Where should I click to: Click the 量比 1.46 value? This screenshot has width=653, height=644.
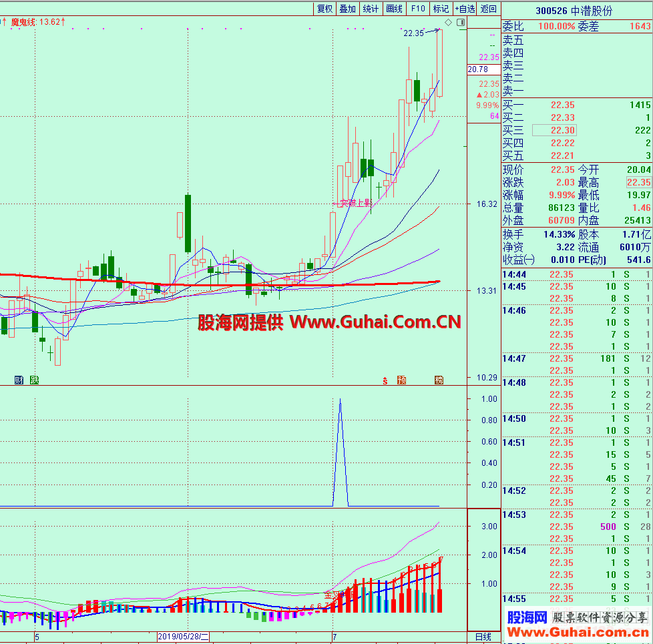click(x=642, y=208)
